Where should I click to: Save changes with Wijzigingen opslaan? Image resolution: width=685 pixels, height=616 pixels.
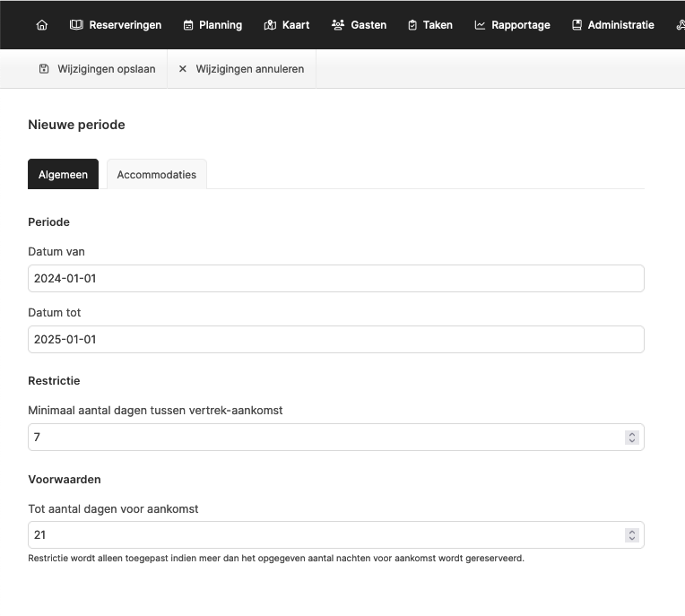click(98, 69)
